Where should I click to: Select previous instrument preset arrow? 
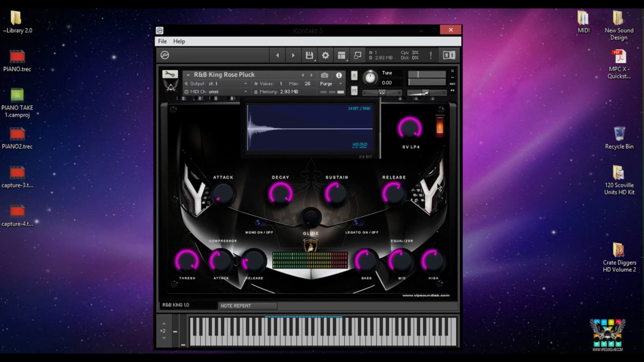pos(302,75)
